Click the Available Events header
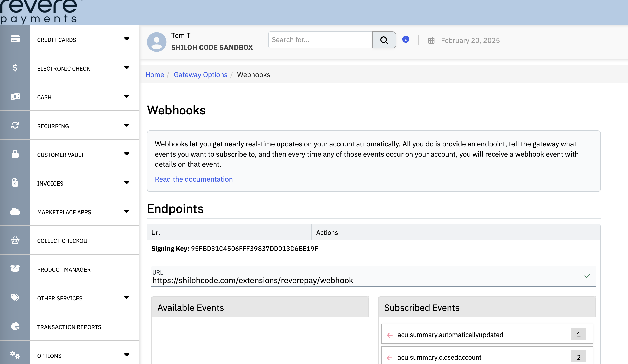 coord(260,307)
